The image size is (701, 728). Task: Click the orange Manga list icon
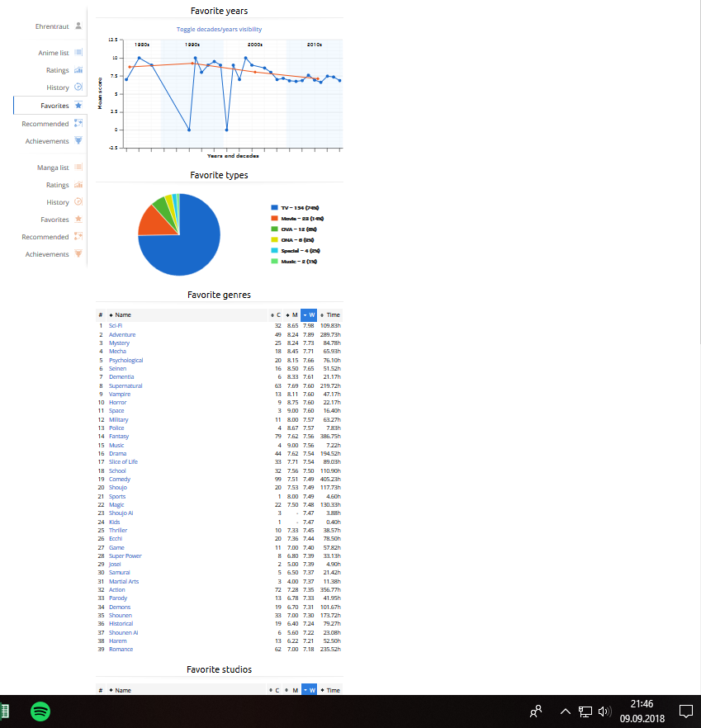[x=78, y=168]
